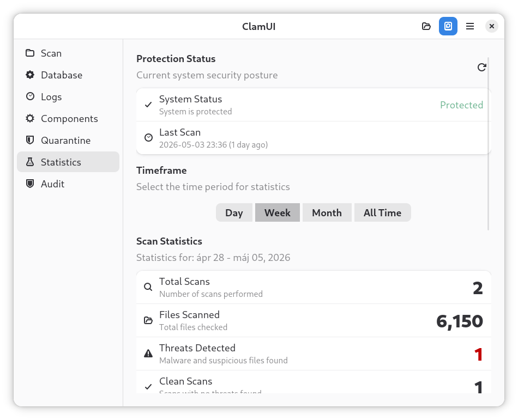
Task: Select the Audit sidebar entry
Action: 68,184
